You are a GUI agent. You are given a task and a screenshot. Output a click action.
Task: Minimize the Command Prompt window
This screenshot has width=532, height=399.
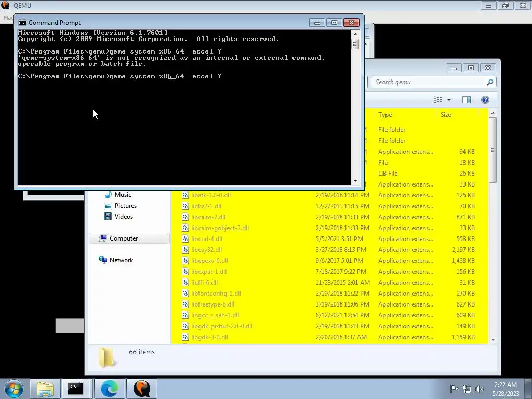(317, 23)
